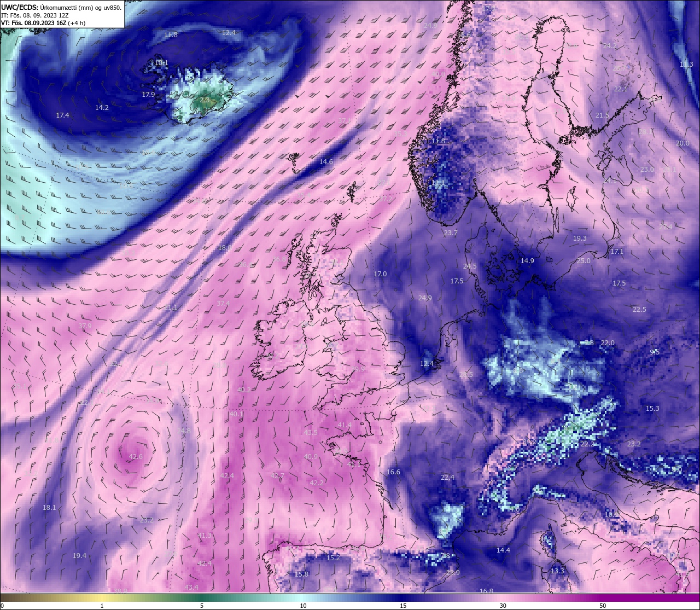700x610 pixels.
Task: Click the 15.2 value over northern Spain
Action: 333,558
